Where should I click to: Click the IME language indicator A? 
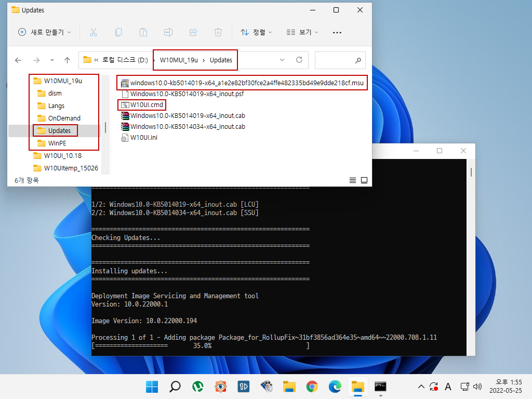448,387
